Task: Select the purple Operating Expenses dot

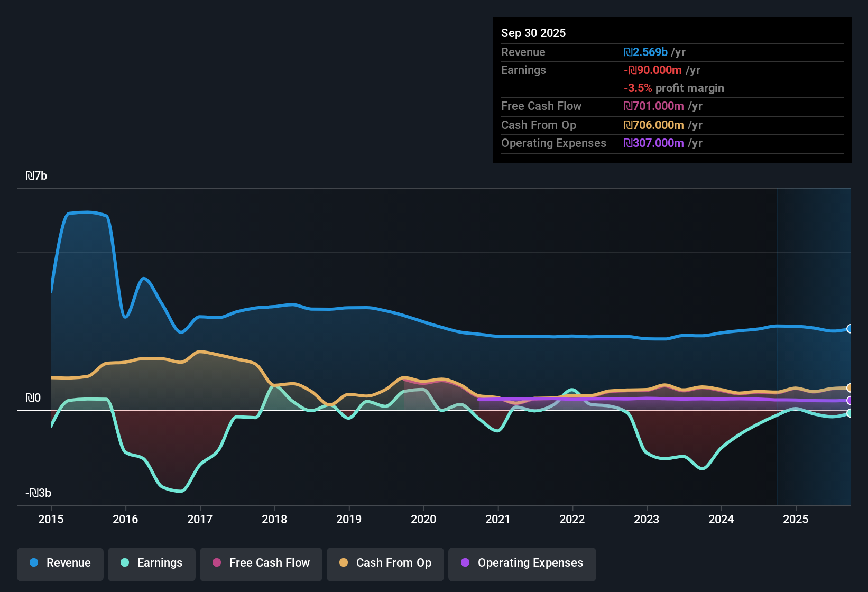Action: tap(465, 563)
